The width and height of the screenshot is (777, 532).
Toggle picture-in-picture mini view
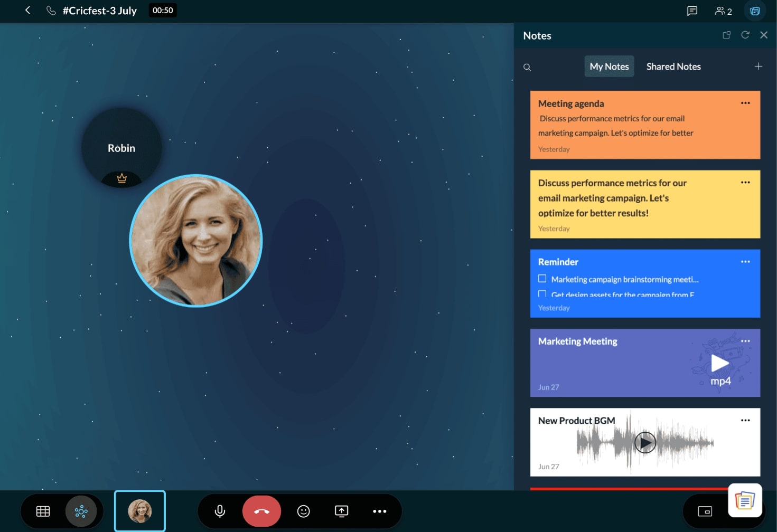click(705, 511)
